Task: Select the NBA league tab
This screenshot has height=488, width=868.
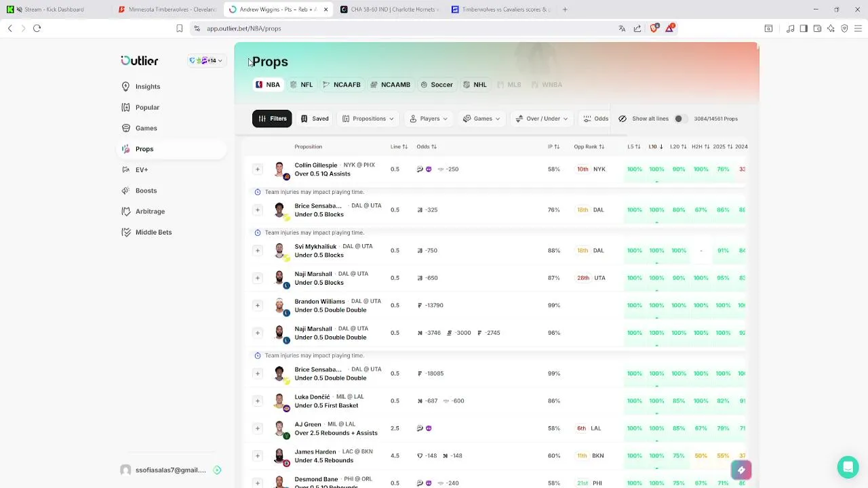Action: coord(268,85)
